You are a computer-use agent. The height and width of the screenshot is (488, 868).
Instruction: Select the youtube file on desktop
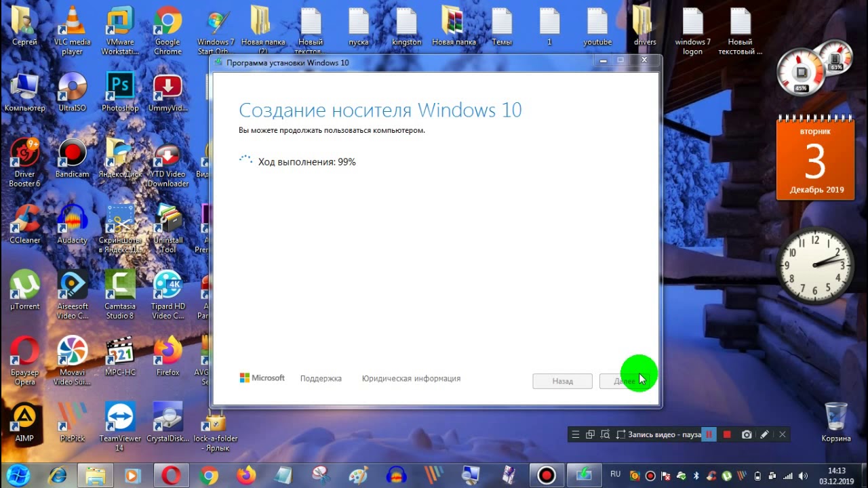(597, 26)
